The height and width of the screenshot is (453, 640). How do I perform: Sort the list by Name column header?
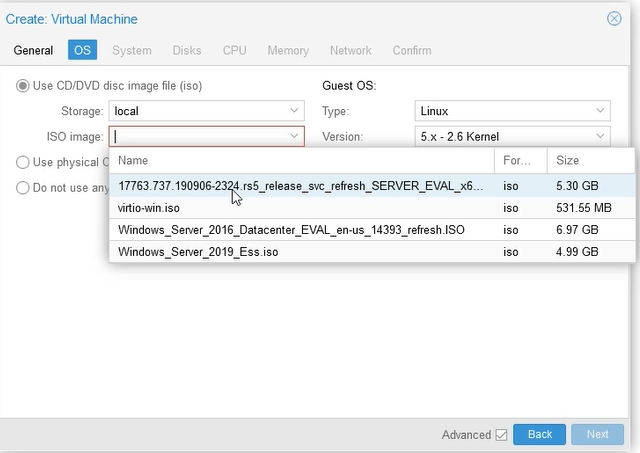tap(300, 160)
